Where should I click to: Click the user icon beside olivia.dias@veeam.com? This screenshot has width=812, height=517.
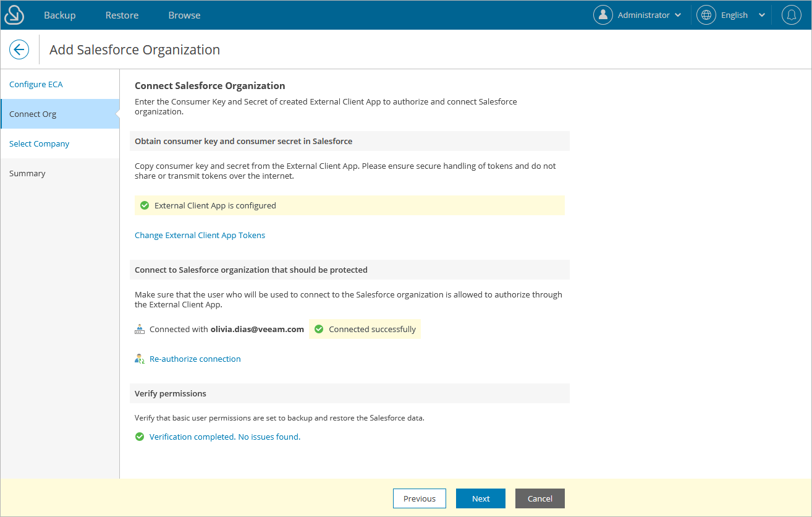pos(140,328)
